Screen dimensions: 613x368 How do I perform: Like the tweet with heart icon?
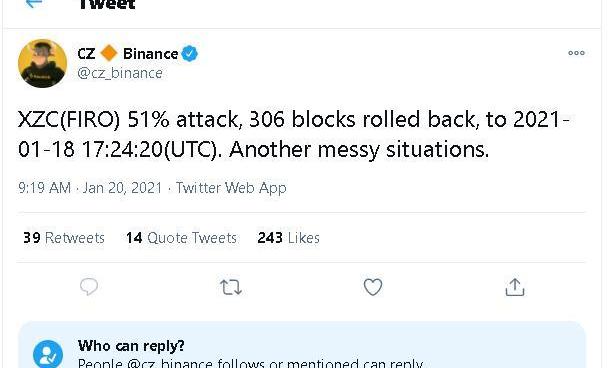(x=373, y=287)
